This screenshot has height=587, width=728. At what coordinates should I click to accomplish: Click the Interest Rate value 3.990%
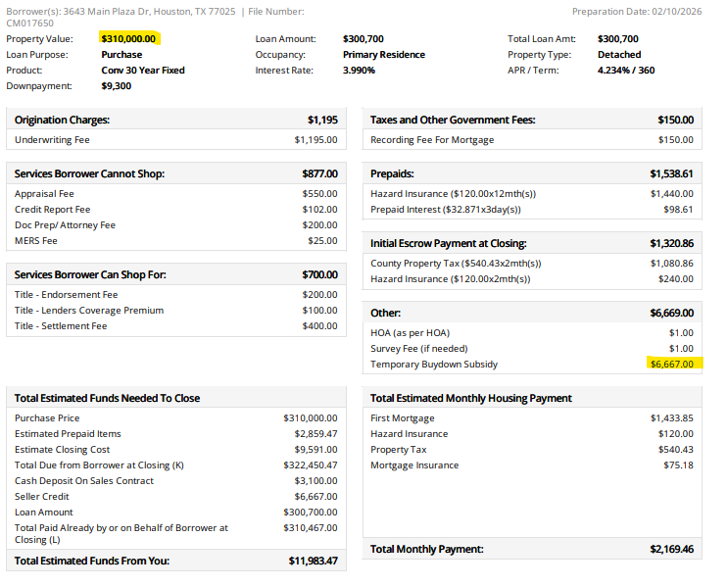pyautogui.click(x=359, y=71)
